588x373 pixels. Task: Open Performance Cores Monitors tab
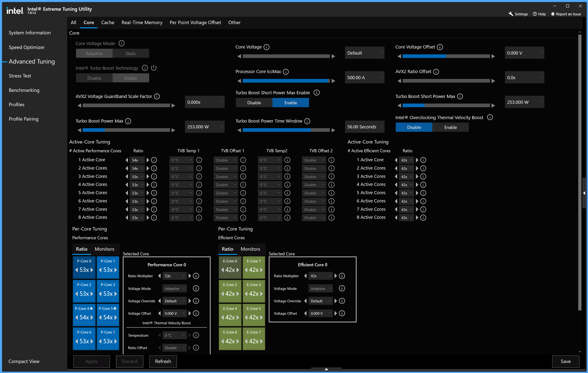coord(104,249)
